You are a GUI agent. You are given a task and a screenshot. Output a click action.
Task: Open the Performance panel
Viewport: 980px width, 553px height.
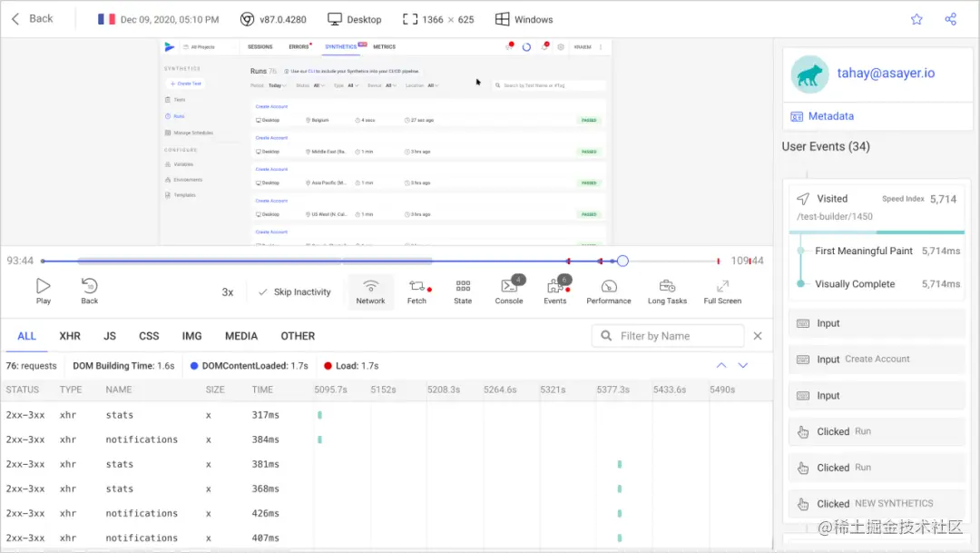[x=609, y=291]
